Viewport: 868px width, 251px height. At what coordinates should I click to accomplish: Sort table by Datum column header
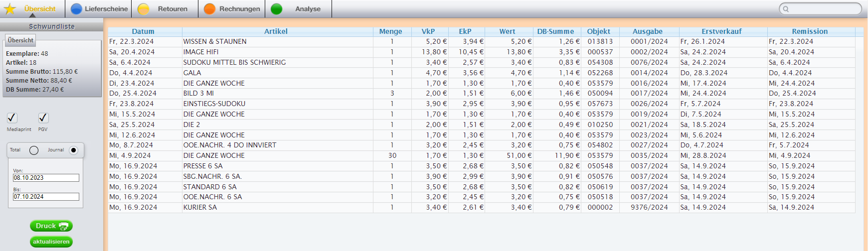click(x=143, y=31)
